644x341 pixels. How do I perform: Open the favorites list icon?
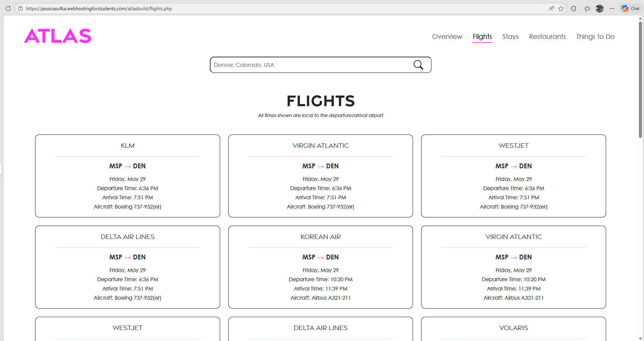pyautogui.click(x=587, y=9)
